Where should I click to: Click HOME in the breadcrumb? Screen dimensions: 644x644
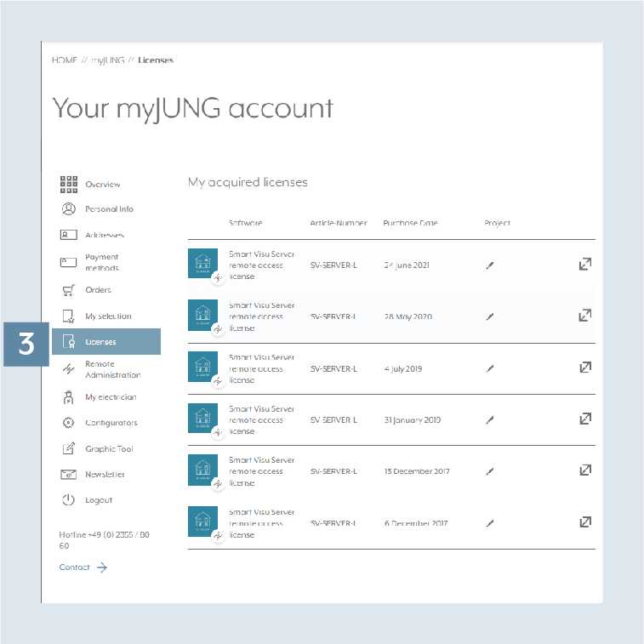pyautogui.click(x=65, y=60)
